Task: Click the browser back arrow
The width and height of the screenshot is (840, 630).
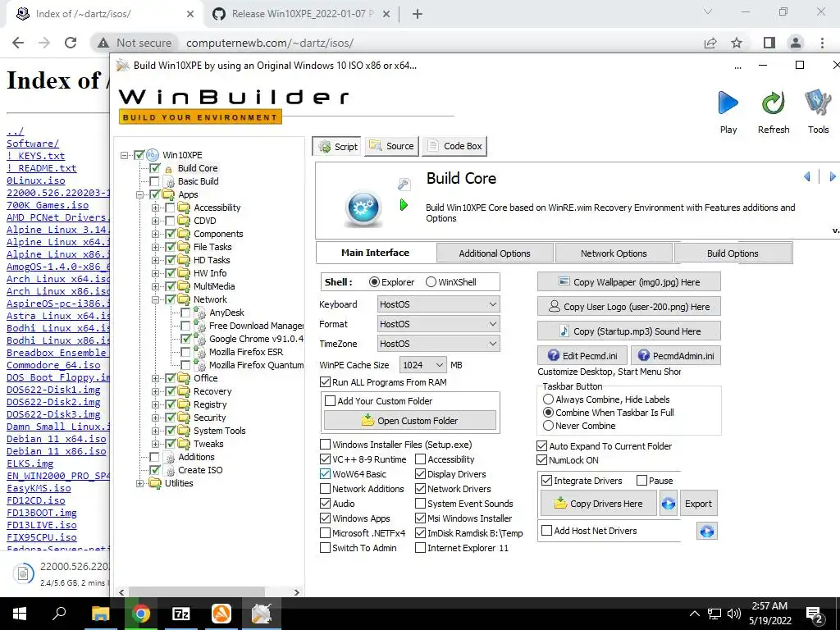Action: coord(18,43)
